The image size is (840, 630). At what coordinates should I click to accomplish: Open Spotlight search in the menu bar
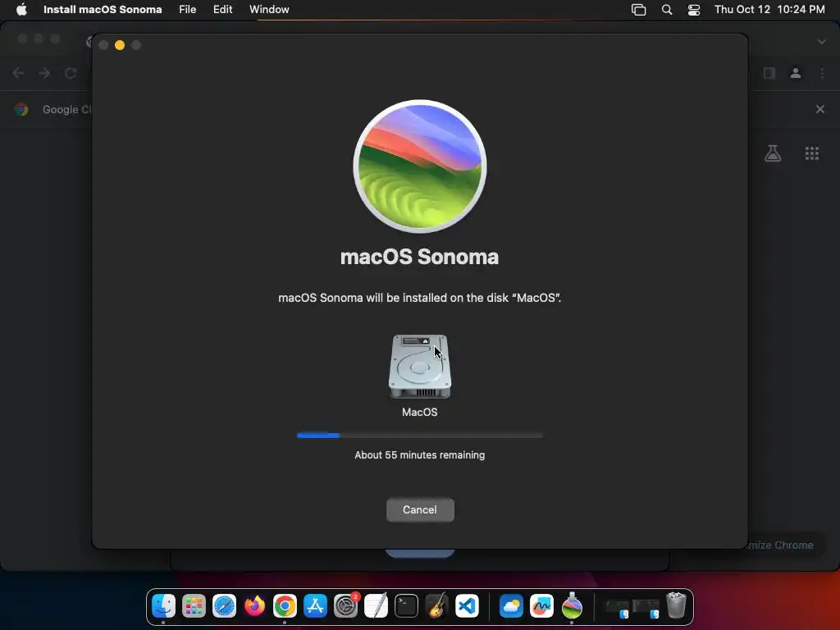(x=667, y=10)
